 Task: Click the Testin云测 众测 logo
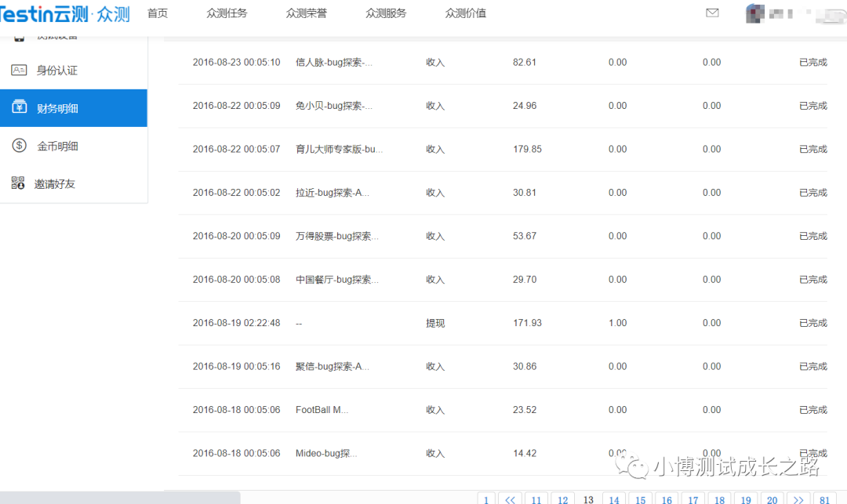[65, 14]
